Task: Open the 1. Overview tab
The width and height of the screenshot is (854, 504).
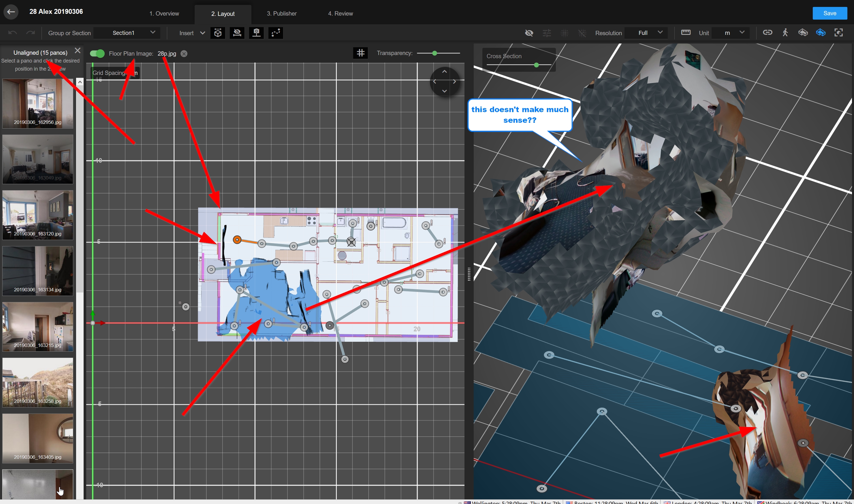Action: (164, 14)
